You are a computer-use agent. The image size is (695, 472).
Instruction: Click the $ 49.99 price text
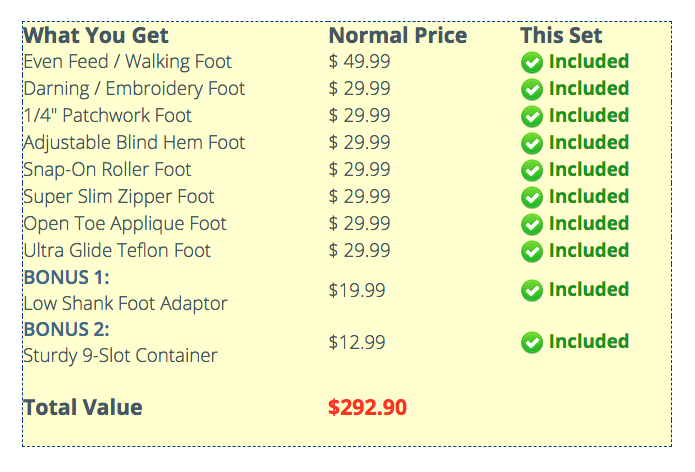click(x=359, y=62)
